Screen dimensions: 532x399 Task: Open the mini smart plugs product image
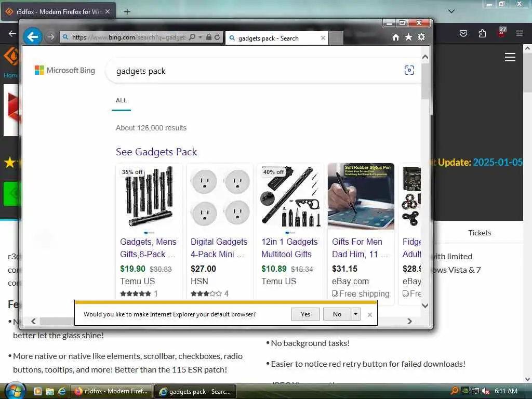click(x=220, y=197)
